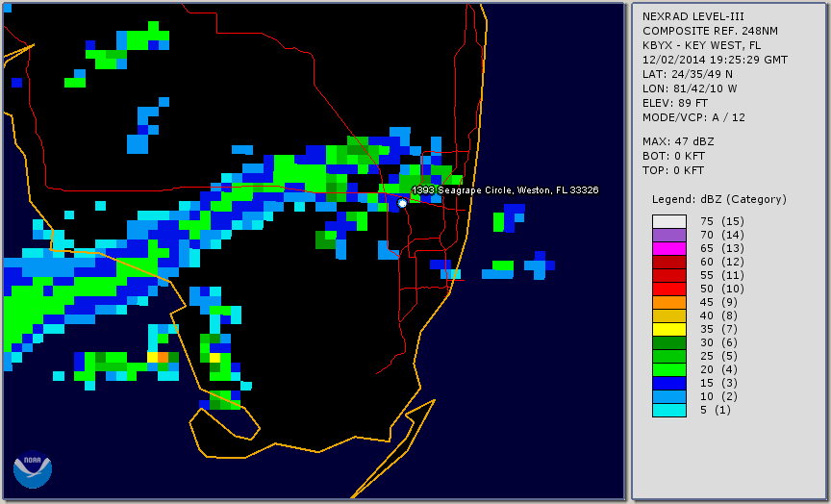The width and height of the screenshot is (831, 504).
Task: Select the 55 dBZ red legend swatch
Action: pyautogui.click(x=669, y=276)
